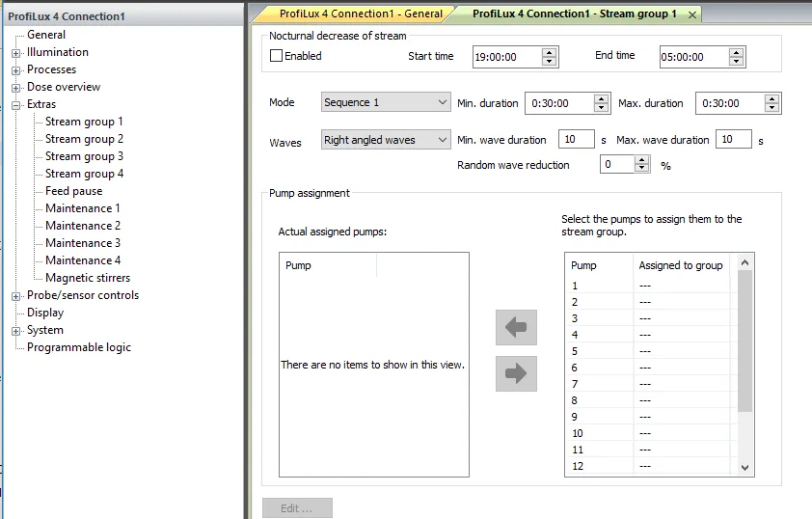Click pump list scrollbar down arrow
The image size is (812, 519).
(744, 467)
